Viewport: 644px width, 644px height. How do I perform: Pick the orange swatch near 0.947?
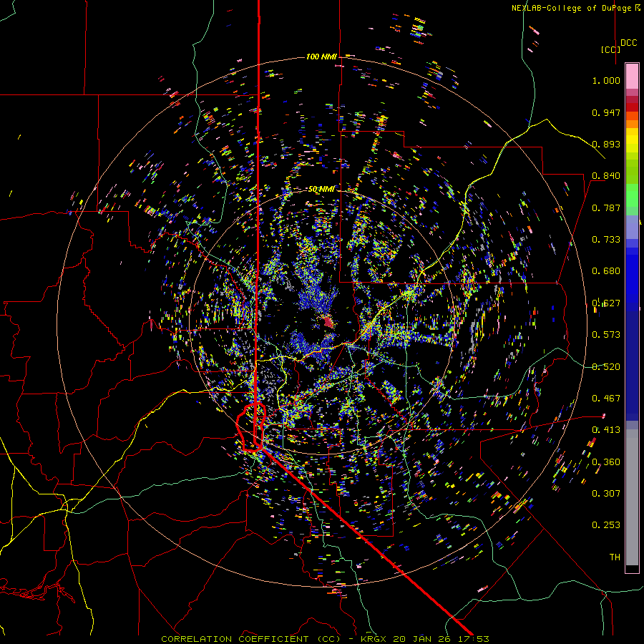click(x=632, y=124)
